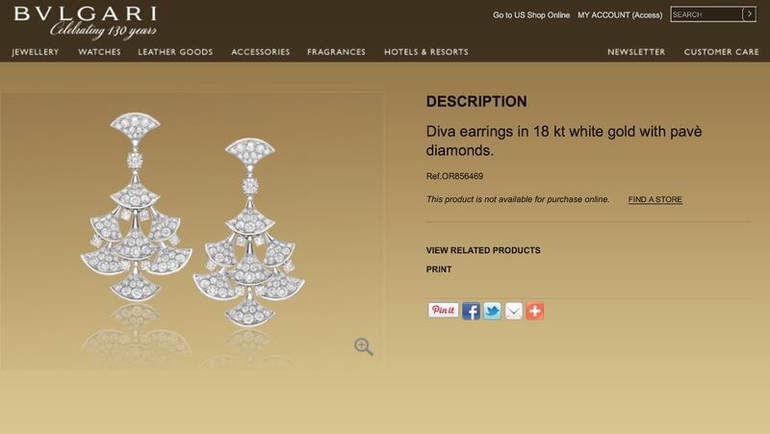This screenshot has height=434, width=770.
Task: Email this product via envelope icon
Action: click(x=514, y=311)
